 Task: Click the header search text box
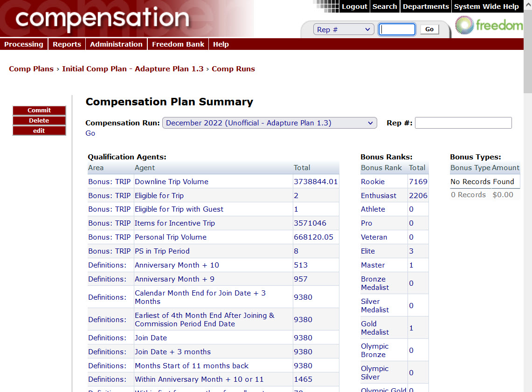(397, 29)
